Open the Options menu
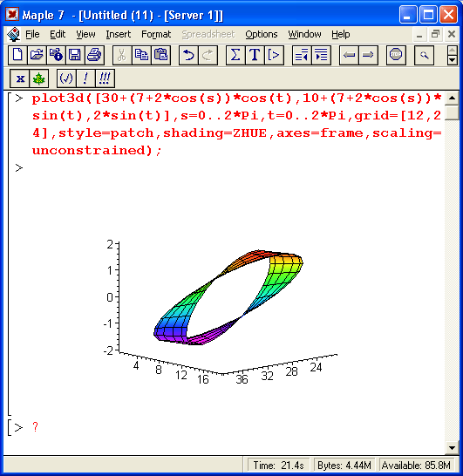The width and height of the screenshot is (463, 476). tap(261, 34)
